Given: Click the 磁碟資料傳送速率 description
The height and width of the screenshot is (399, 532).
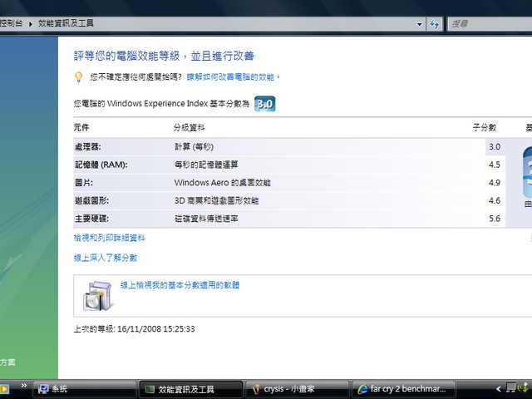Looking at the screenshot, I should click(206, 219).
